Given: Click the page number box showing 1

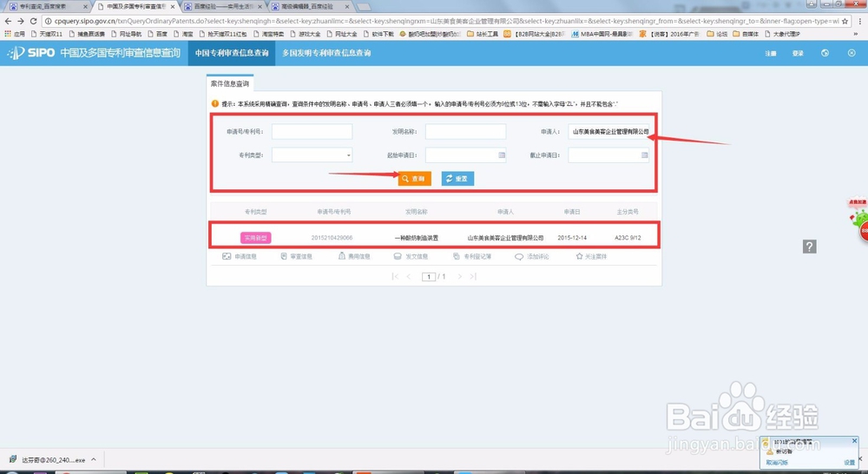Looking at the screenshot, I should pyautogui.click(x=429, y=276).
